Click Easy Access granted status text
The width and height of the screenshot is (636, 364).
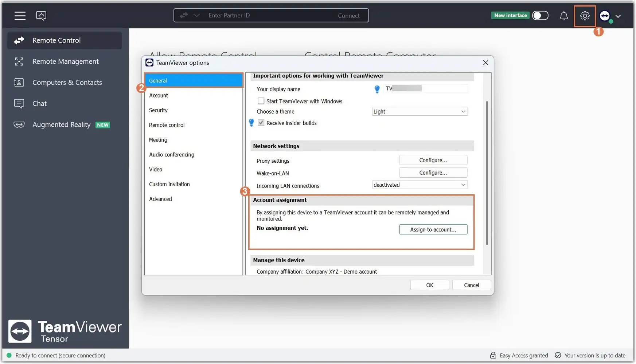524,356
